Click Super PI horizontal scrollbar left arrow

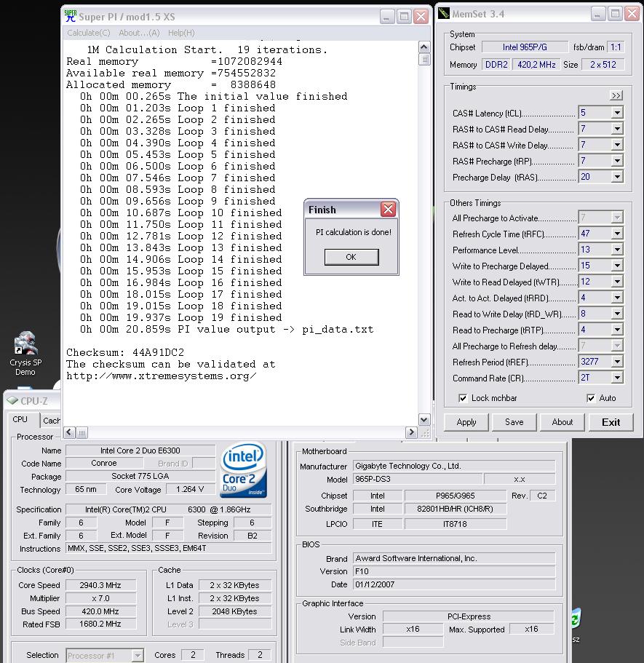pyautogui.click(x=70, y=432)
